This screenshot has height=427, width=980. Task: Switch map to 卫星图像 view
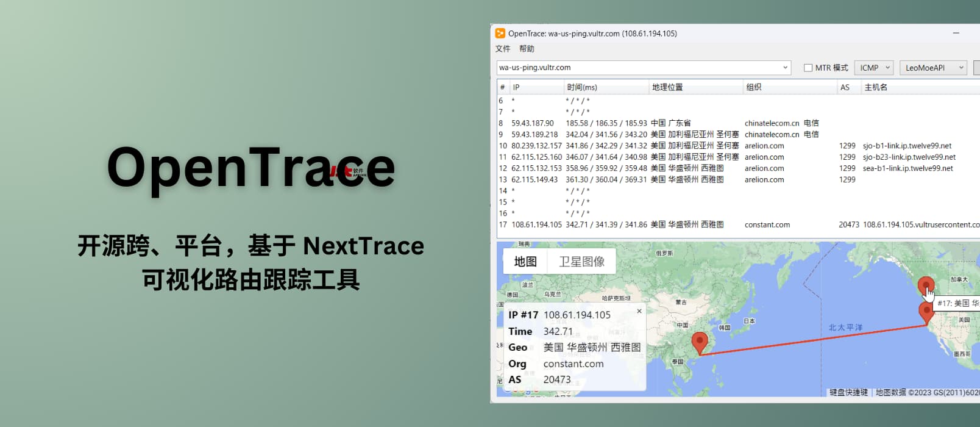581,262
